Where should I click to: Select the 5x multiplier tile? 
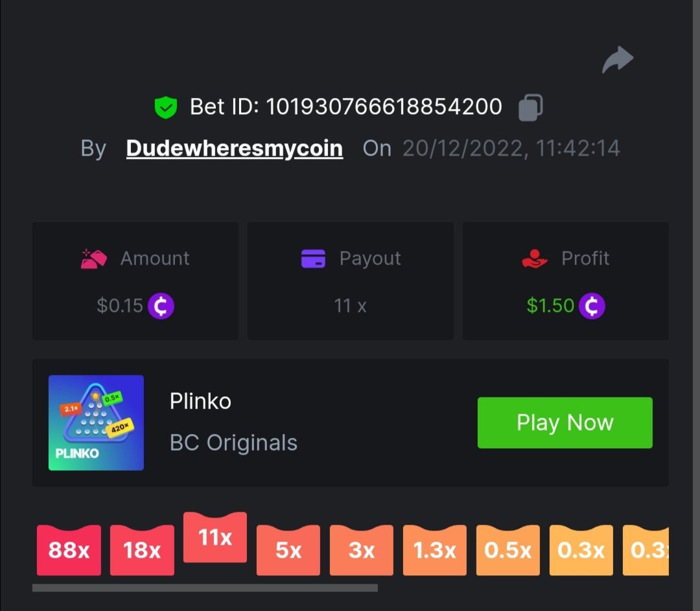click(x=288, y=550)
